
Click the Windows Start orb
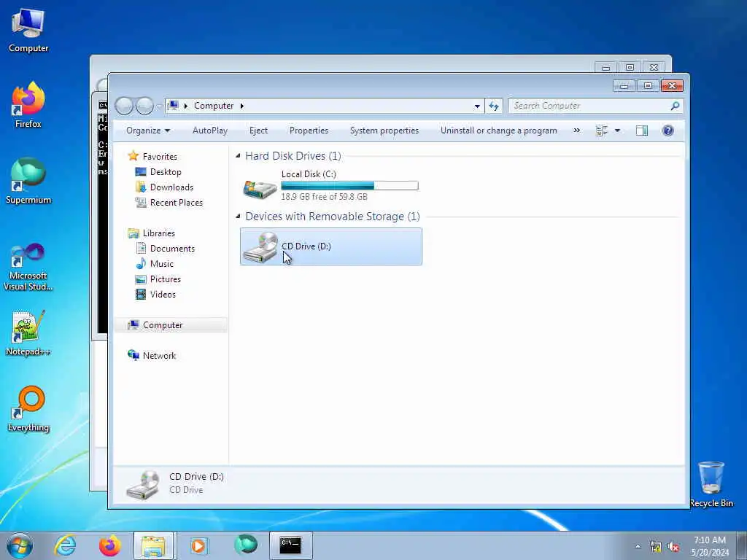20,545
